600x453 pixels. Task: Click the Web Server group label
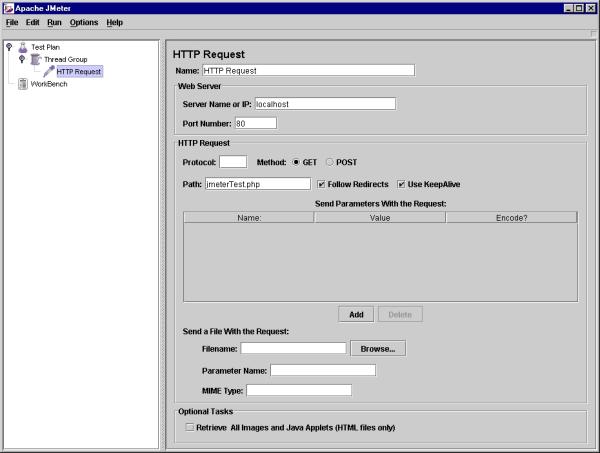click(199, 86)
